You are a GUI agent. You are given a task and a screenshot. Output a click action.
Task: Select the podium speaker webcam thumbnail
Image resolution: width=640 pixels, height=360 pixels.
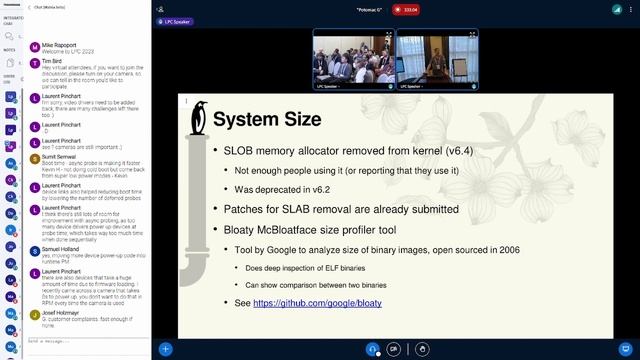tap(437, 60)
